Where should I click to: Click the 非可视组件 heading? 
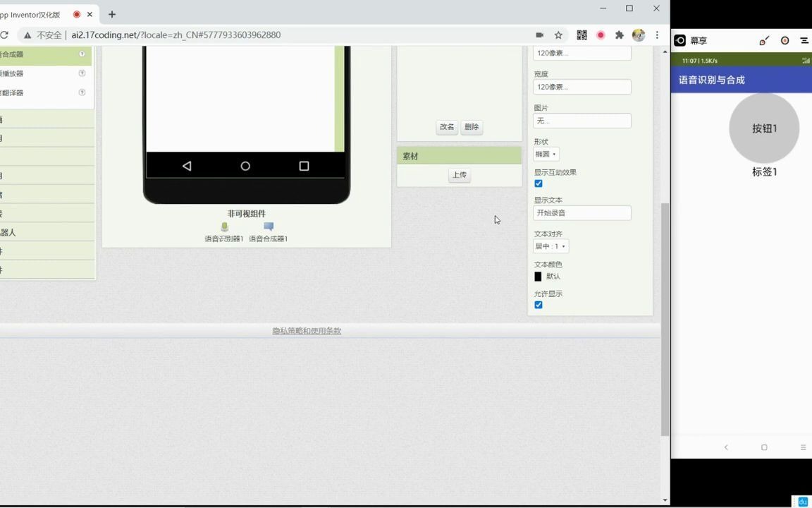point(247,214)
